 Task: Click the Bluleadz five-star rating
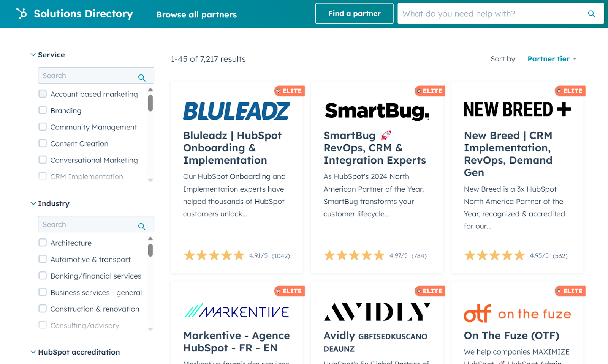coord(214,255)
